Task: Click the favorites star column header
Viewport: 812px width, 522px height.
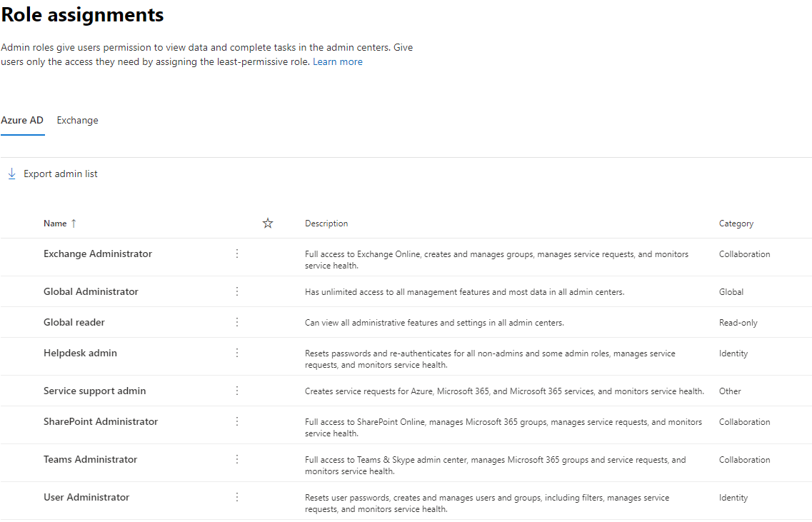Action: [x=268, y=224]
